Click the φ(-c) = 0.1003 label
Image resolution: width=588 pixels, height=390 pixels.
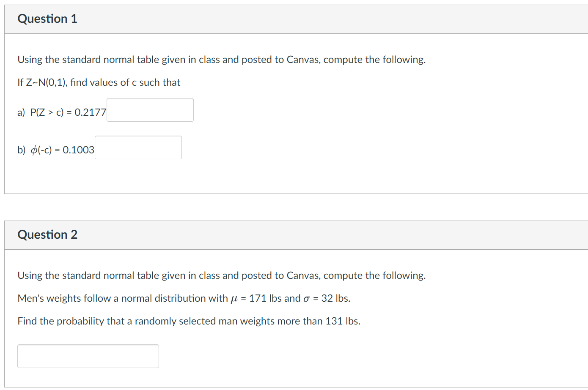pyautogui.click(x=62, y=150)
